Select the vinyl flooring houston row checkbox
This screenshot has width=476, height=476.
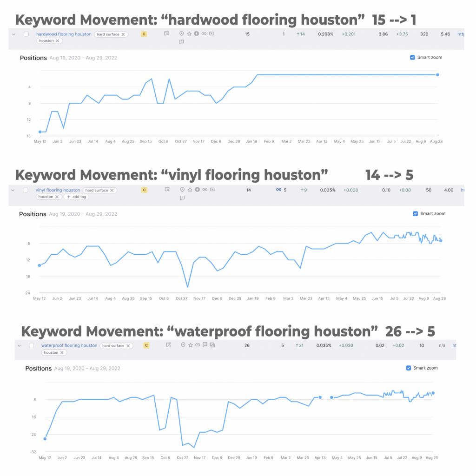(x=26, y=190)
